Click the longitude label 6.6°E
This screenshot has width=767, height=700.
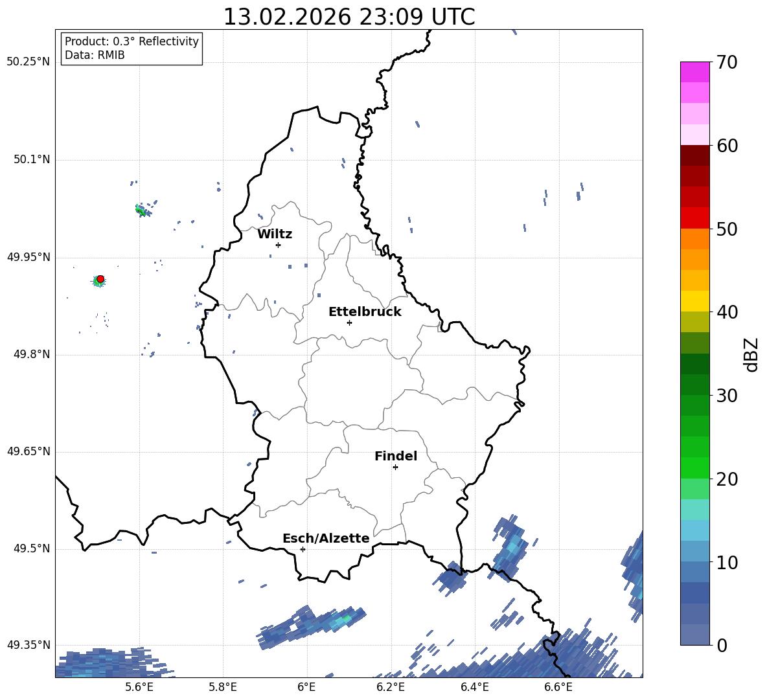coord(558,687)
